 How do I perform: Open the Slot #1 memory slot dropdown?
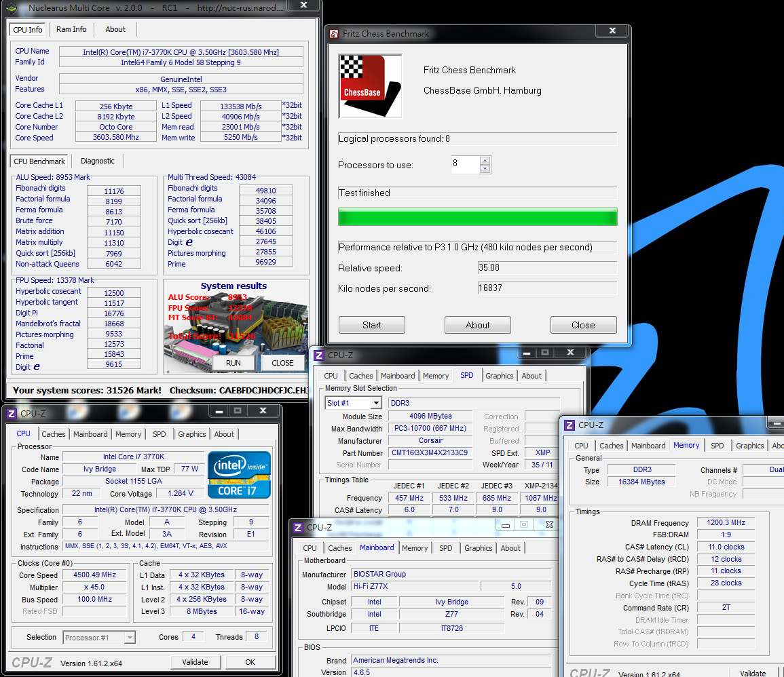[377, 403]
